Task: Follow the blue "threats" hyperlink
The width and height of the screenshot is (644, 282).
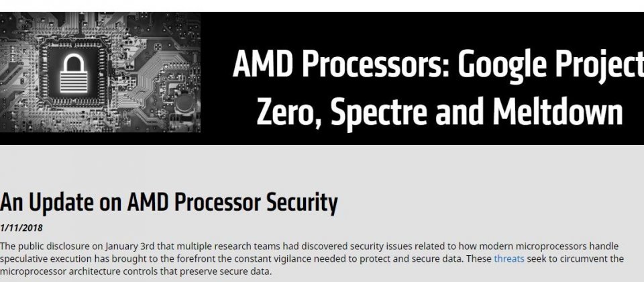Action: [x=509, y=259]
